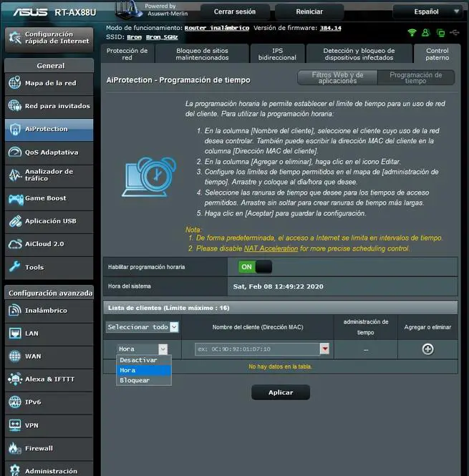Click the client MAC address input field

pos(257,349)
